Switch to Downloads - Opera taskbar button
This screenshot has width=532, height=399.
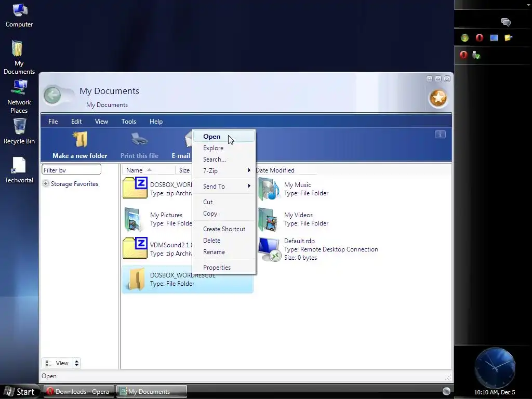[x=78, y=392]
